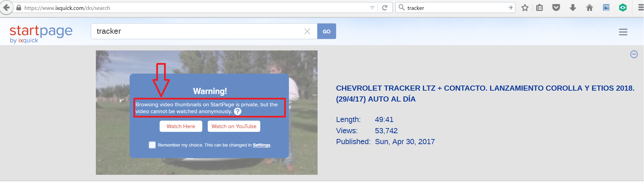Click the address bar URL field
Screen dimensions: 644x184
pyautogui.click(x=196, y=8)
